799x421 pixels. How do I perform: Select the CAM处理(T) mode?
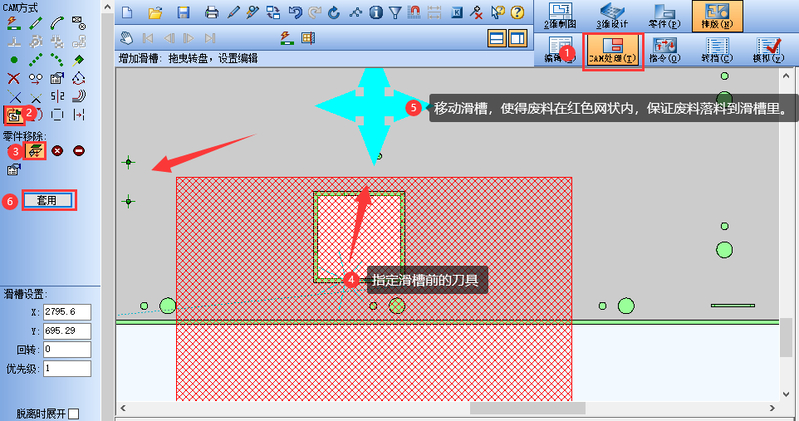point(613,51)
